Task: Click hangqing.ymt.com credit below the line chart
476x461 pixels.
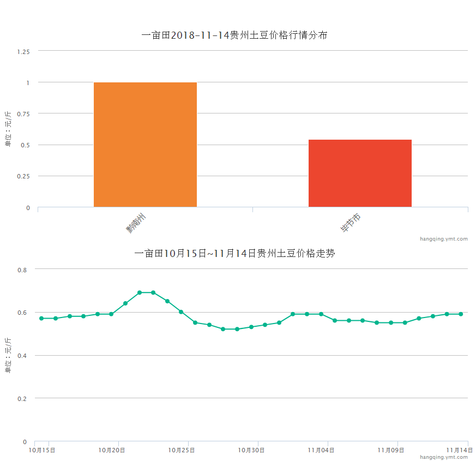Action: click(443, 457)
